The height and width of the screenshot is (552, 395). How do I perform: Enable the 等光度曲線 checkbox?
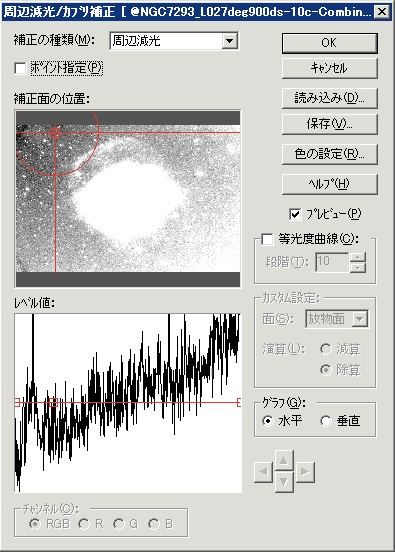click(267, 239)
